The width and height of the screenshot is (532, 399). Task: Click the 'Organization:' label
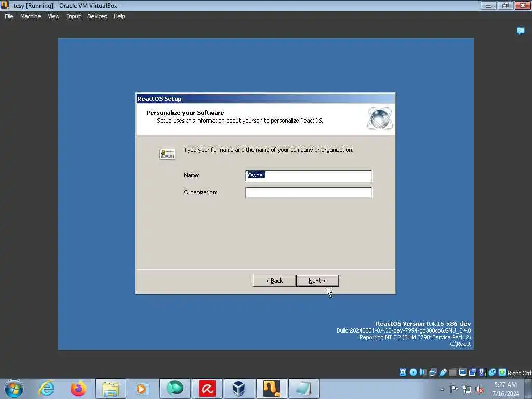tap(201, 192)
